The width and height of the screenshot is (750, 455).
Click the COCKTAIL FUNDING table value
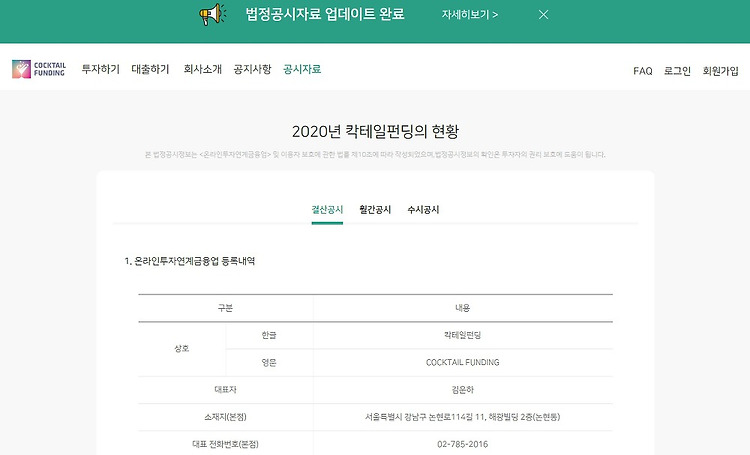pyautogui.click(x=463, y=363)
